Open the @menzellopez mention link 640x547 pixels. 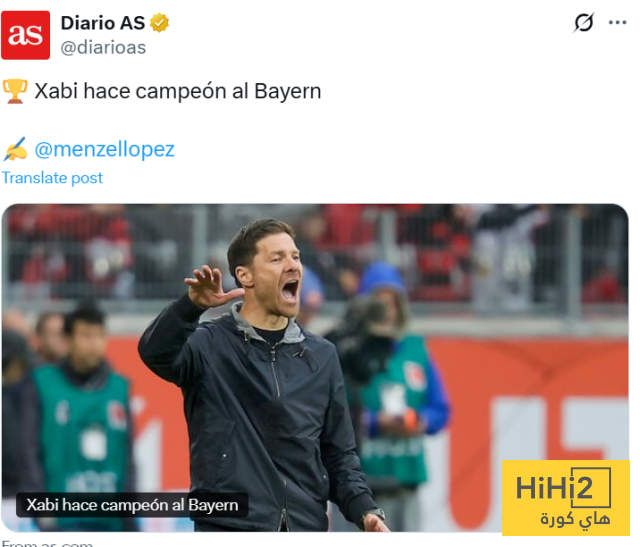104,149
